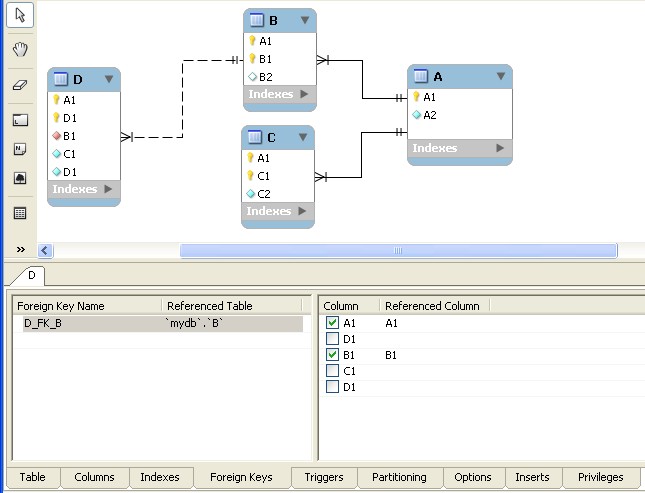Uncheck the B1 column checkbox
This screenshot has height=493, width=645.
tap(332, 355)
